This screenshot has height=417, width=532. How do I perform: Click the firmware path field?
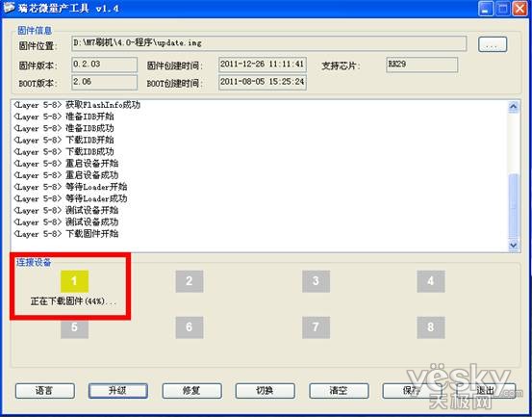[268, 43]
